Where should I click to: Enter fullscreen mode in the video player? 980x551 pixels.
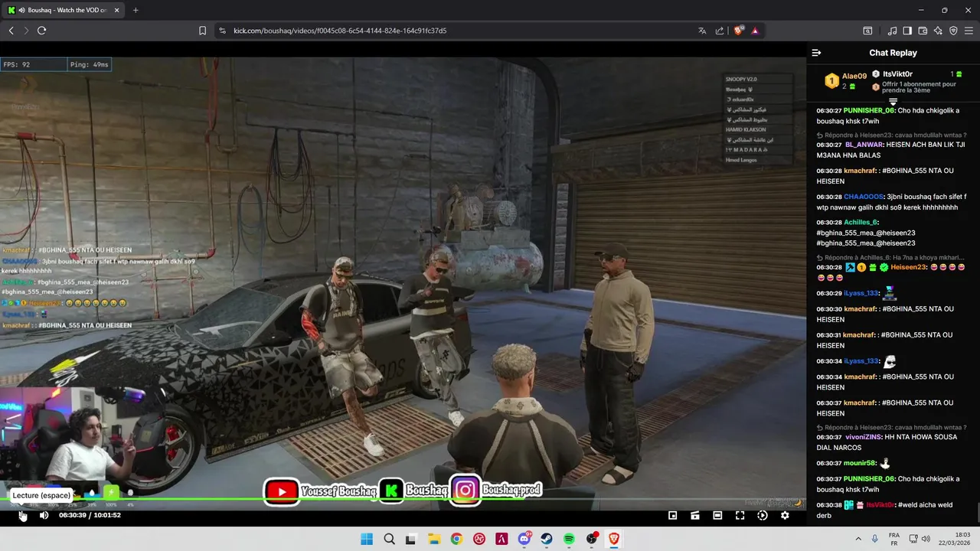(740, 515)
